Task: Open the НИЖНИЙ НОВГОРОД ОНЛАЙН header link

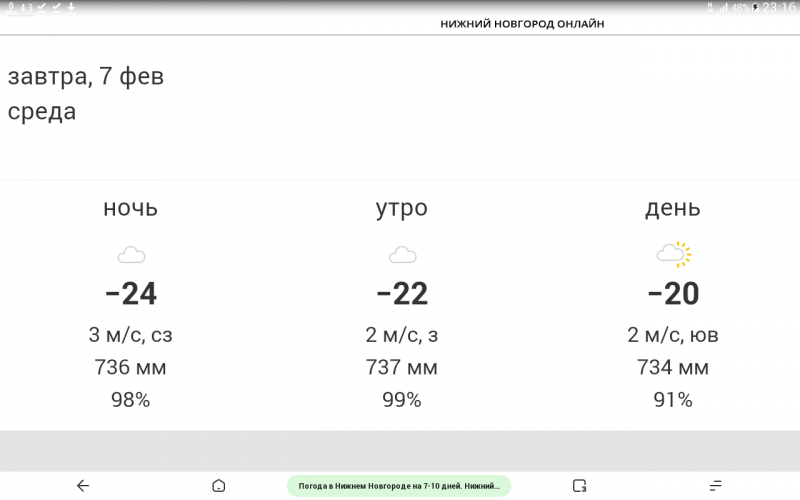Action: (x=522, y=24)
